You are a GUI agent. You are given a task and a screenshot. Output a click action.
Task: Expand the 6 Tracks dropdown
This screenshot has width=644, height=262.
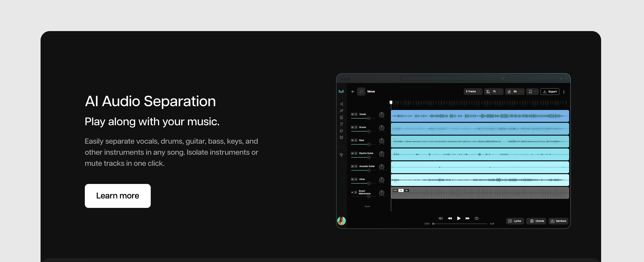(473, 92)
